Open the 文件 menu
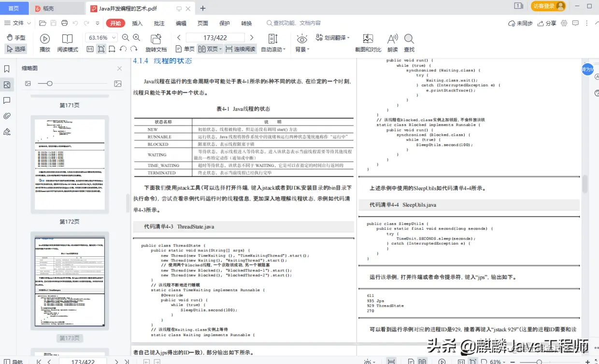Viewport: 599px width, 364px height. click(18, 23)
